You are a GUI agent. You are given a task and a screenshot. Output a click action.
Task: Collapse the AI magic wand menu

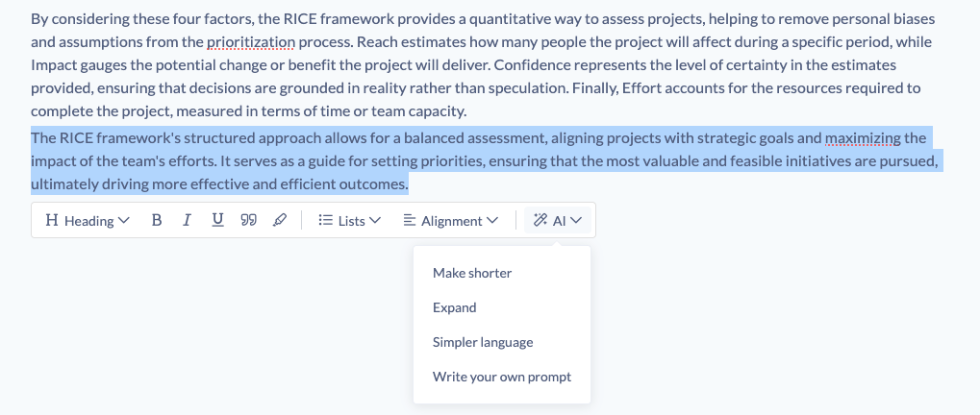[x=558, y=221]
